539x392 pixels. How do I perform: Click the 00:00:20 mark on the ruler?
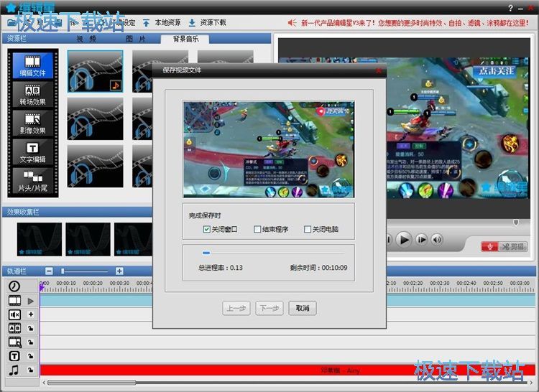tap(93, 283)
